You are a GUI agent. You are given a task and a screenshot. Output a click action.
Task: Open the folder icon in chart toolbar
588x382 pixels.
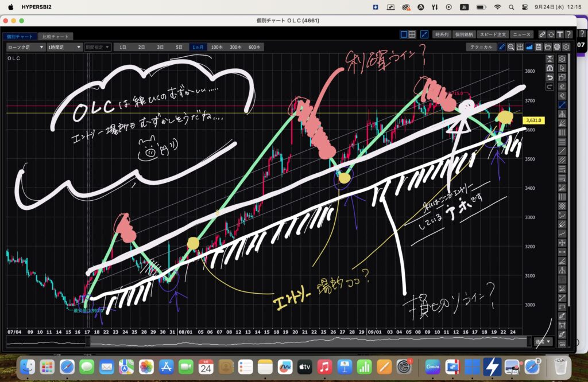coord(548,47)
